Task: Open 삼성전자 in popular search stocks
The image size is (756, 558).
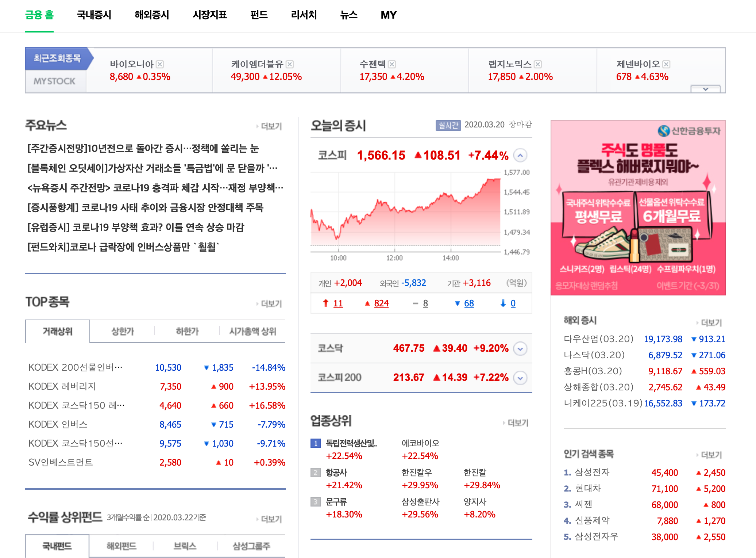Action: (x=592, y=472)
